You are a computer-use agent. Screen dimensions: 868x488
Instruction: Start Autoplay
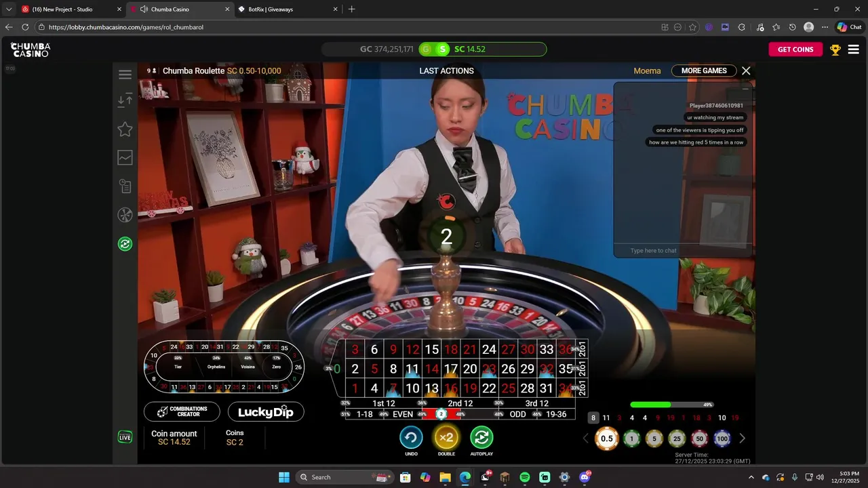[x=481, y=437]
